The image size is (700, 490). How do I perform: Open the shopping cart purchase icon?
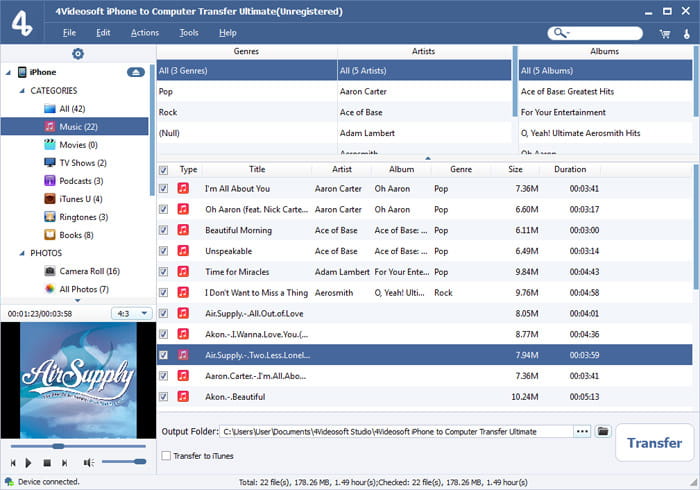tap(664, 33)
